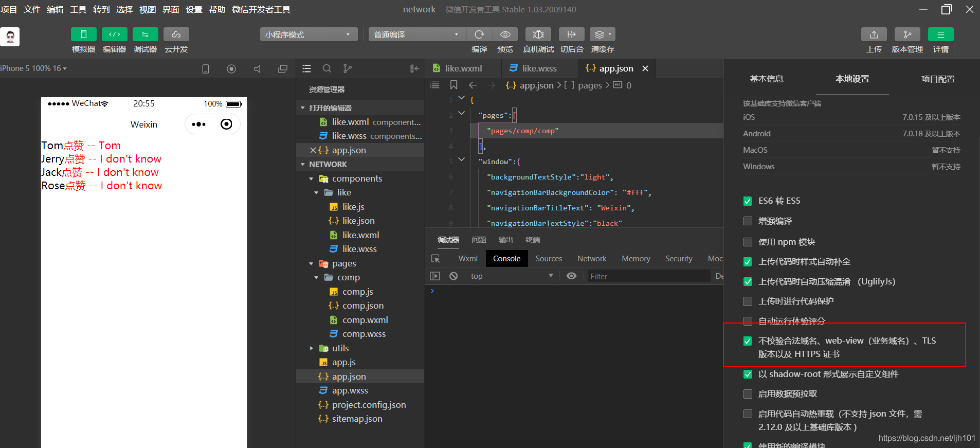The width and height of the screenshot is (980, 448).
Task: Switch to the Network debugger tab
Action: coord(592,259)
